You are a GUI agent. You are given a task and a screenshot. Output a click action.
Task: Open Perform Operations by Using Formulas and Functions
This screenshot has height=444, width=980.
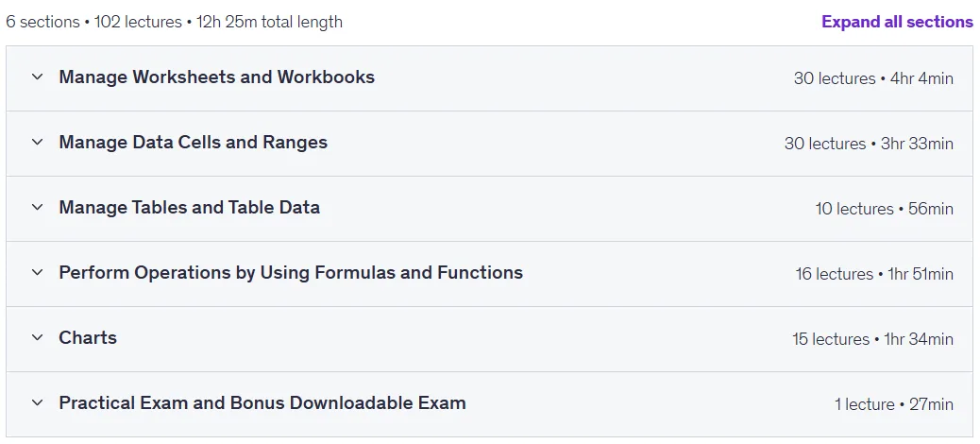pyautogui.click(x=291, y=273)
